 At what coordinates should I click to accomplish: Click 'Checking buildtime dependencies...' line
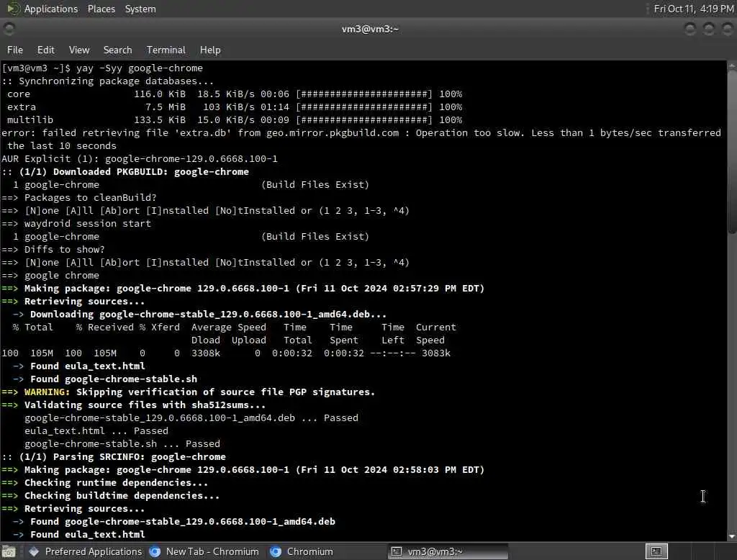110,496
